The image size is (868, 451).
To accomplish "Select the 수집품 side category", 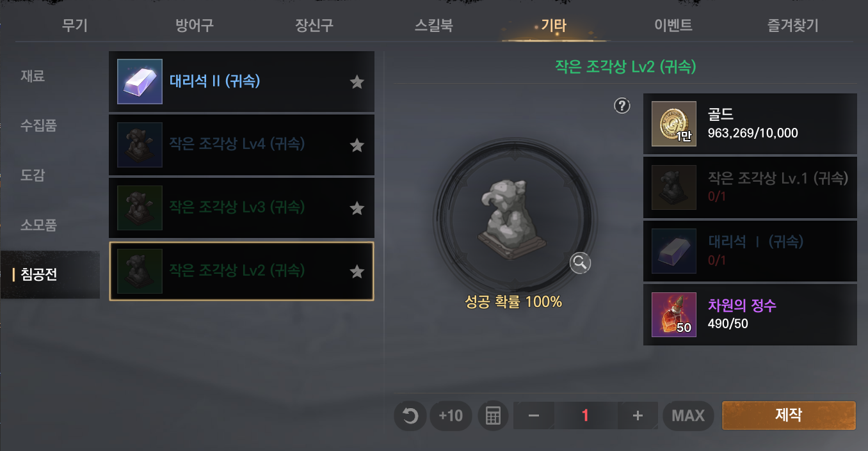I will click(x=39, y=125).
